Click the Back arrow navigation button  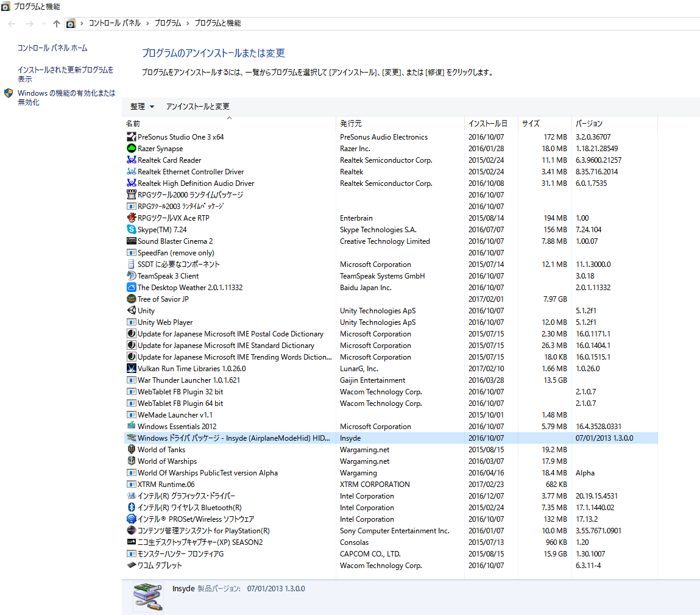pos(12,24)
